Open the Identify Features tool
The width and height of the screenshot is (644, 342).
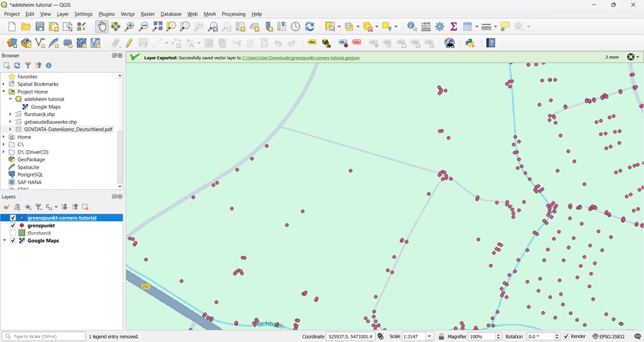412,26
